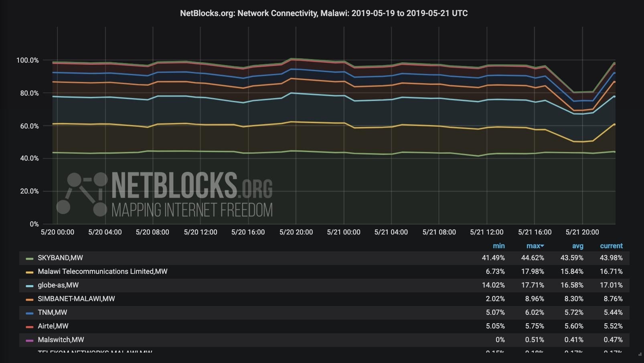Click Malawi Telecommunications min value 6.73%
644x363 pixels.
coord(495,271)
